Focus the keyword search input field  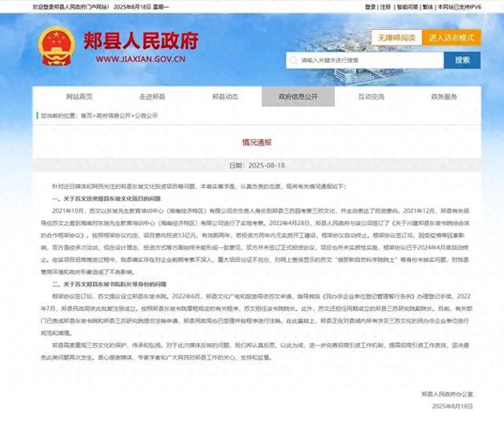coord(365,61)
